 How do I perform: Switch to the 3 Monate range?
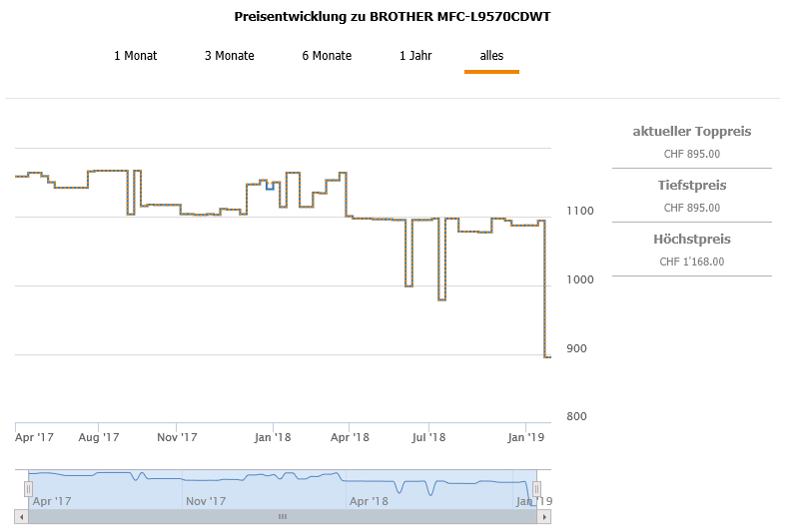click(x=230, y=56)
